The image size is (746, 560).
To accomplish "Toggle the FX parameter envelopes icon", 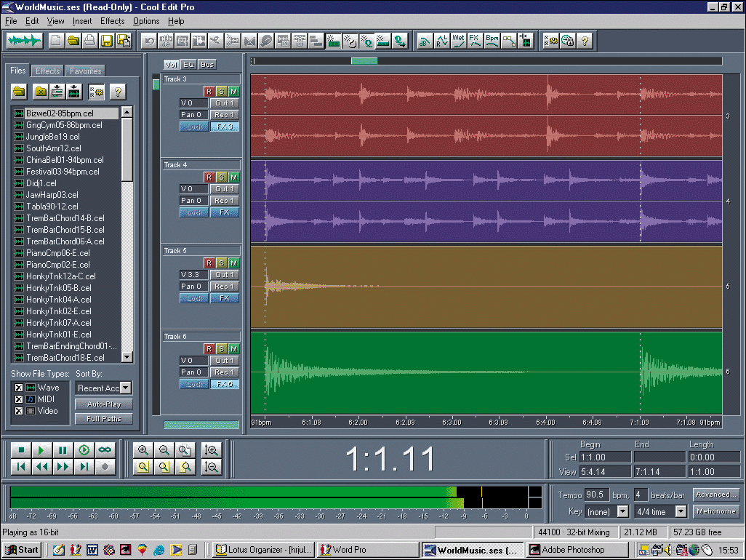I will [475, 41].
